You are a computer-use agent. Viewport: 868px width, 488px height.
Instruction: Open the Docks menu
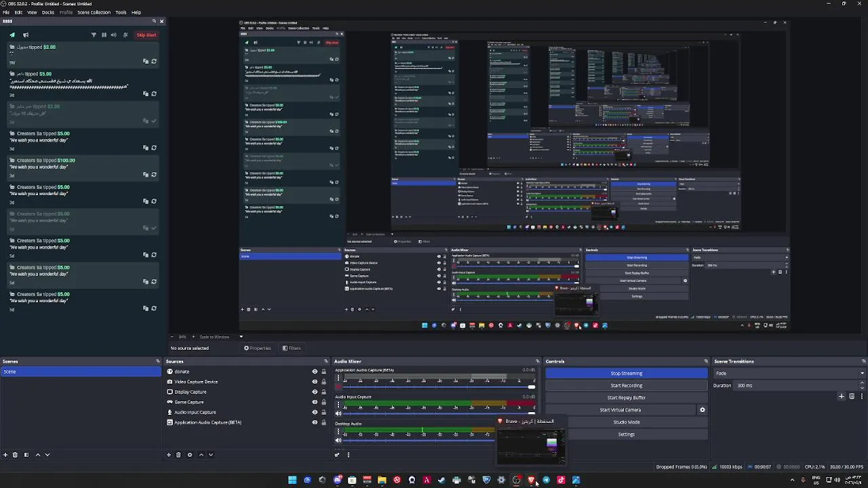coord(48,12)
